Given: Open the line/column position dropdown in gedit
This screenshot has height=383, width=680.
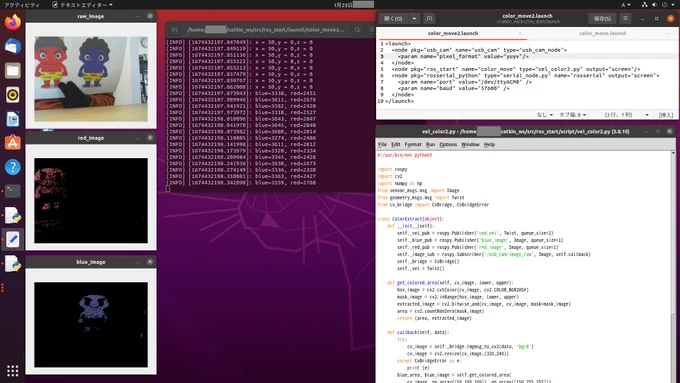Looking at the screenshot, I should click(x=627, y=115).
